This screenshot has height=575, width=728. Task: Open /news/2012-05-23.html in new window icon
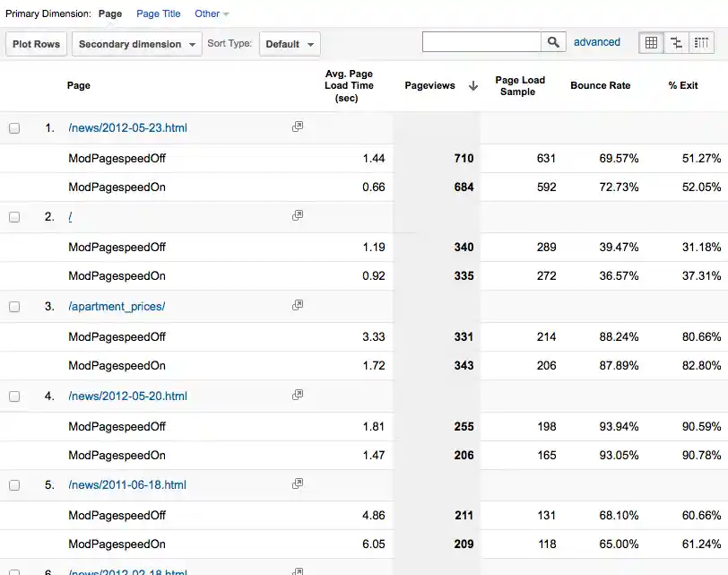click(x=298, y=127)
